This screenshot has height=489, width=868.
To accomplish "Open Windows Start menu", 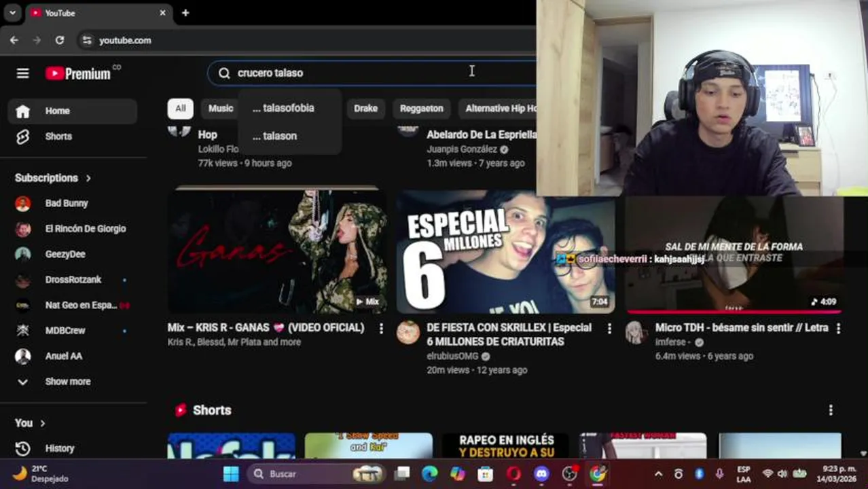I will point(231,474).
